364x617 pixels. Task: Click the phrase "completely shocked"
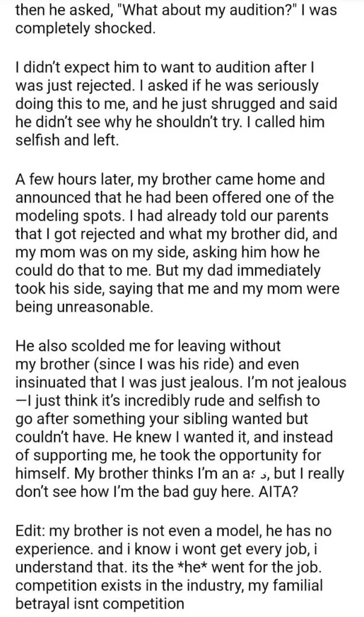[83, 30]
